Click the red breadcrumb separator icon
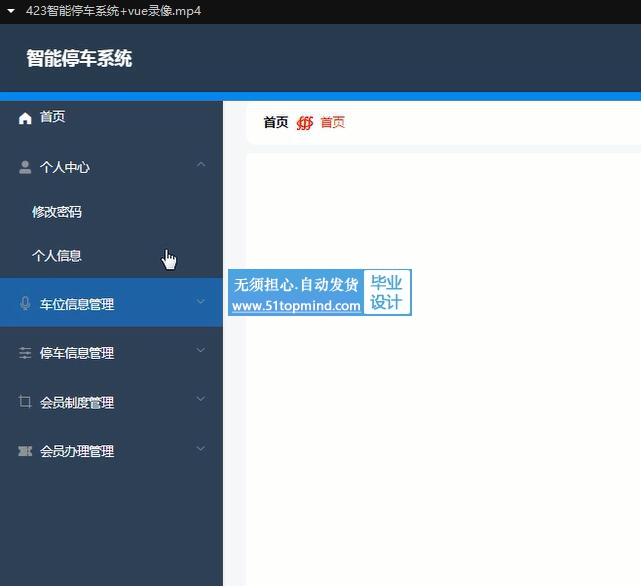The image size is (641, 586). pyautogui.click(x=305, y=123)
